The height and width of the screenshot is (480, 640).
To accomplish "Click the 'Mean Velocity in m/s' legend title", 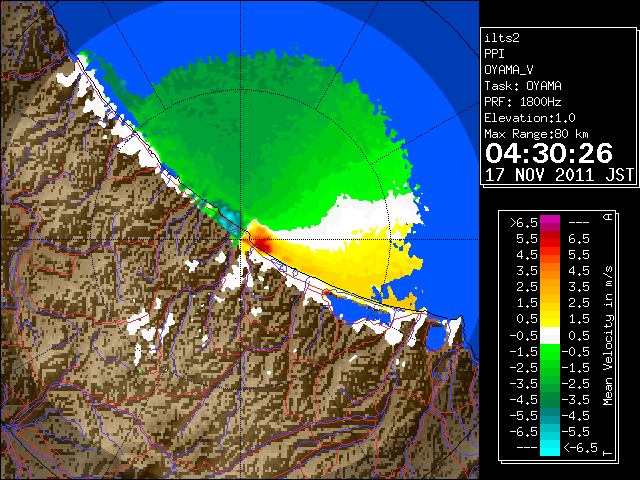I will tap(608, 336).
